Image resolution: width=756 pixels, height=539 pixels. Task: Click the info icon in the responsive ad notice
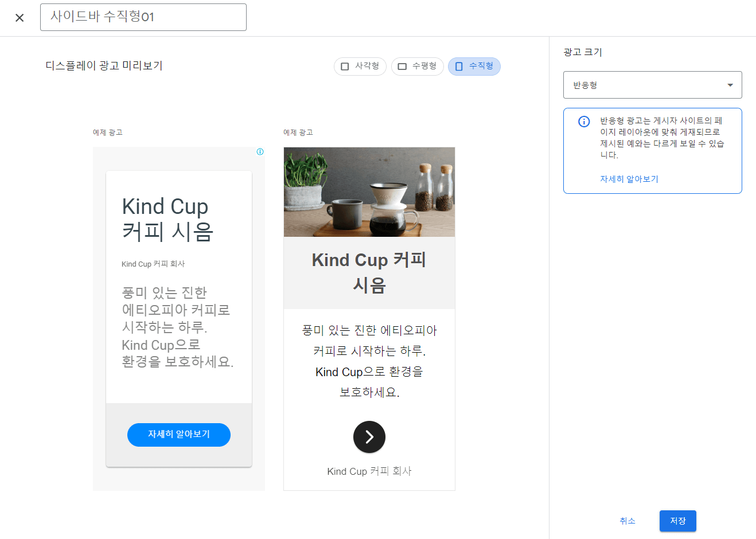[x=584, y=122]
